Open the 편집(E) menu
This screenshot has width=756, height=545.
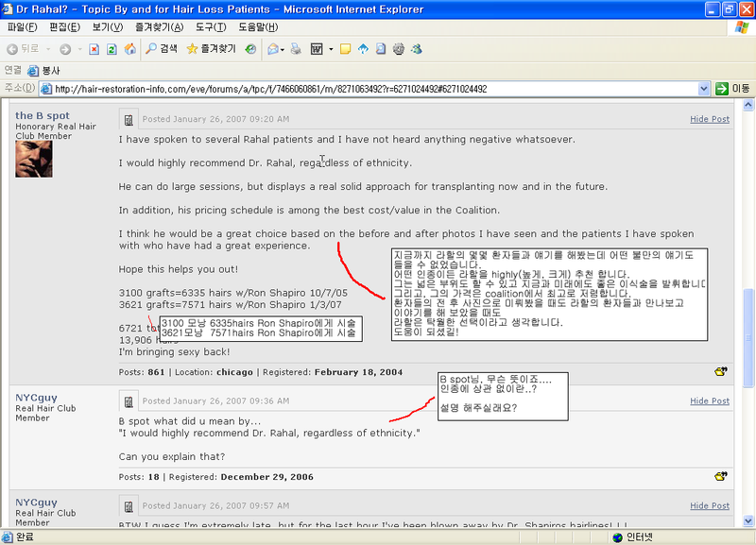(64, 27)
